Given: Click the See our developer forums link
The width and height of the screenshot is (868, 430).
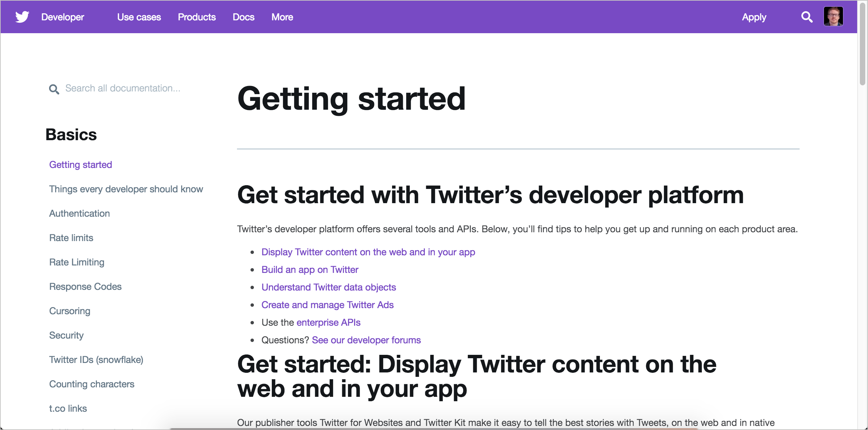Looking at the screenshot, I should (x=366, y=339).
